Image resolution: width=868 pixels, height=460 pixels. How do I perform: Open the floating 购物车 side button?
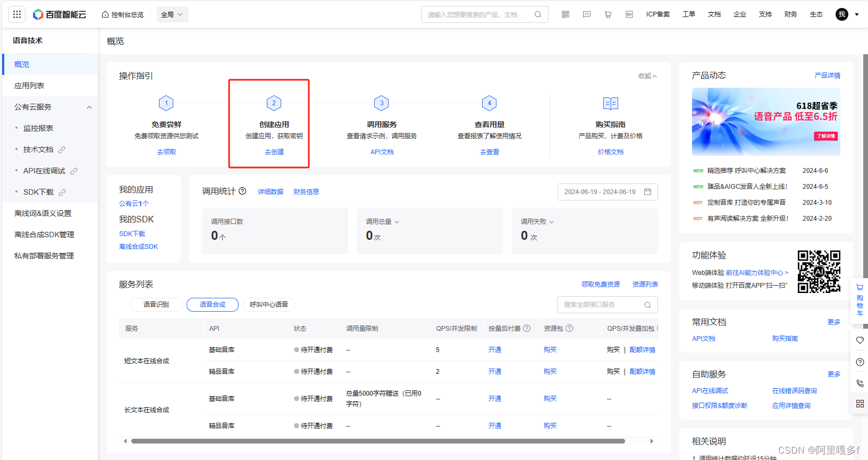[x=859, y=300]
